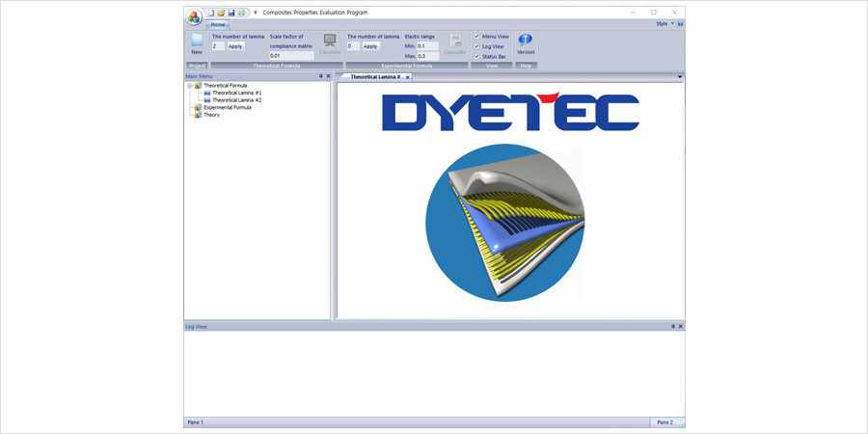Click the Theoretical Lamina #2 tree icon

[x=207, y=100]
